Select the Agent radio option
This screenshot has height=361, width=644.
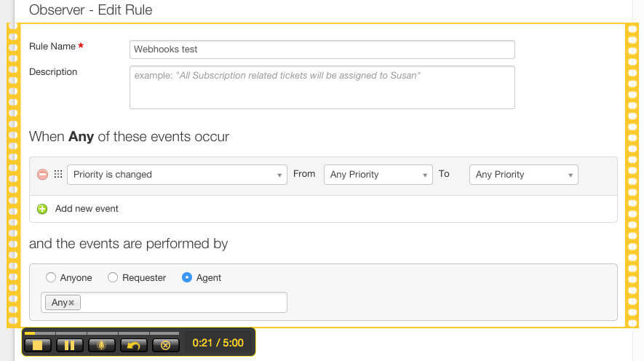(187, 277)
